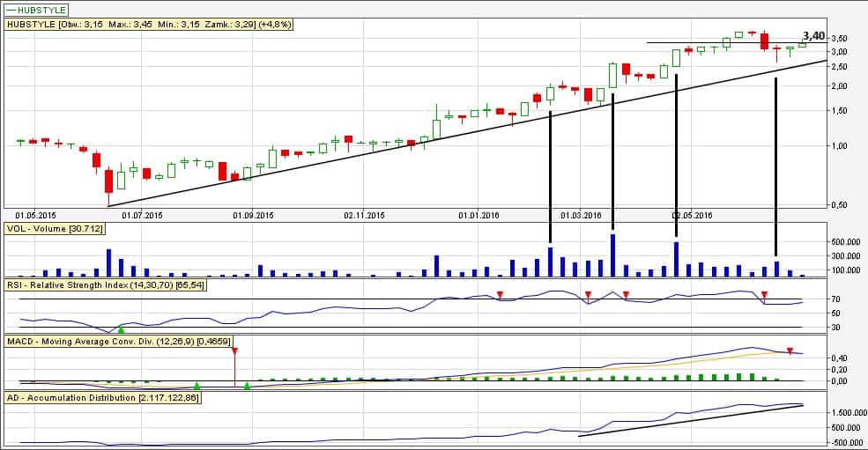868x450 pixels.
Task: Click the leftmost red triangle on RSI panel
Action: coord(500,294)
